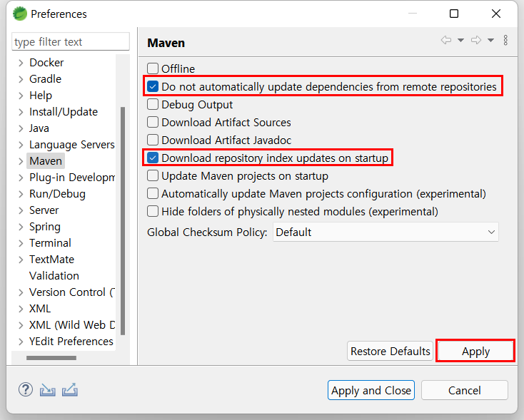The image size is (524, 420).
Task: Select Maven in the preferences tree
Action: [x=46, y=161]
